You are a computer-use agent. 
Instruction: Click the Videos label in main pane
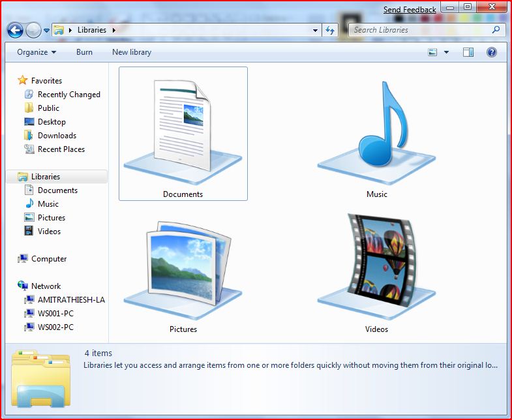[376, 329]
